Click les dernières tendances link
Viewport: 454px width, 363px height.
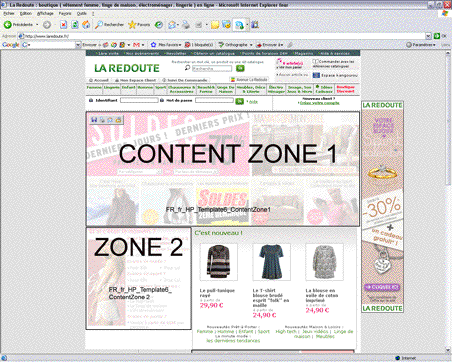coord(233,341)
